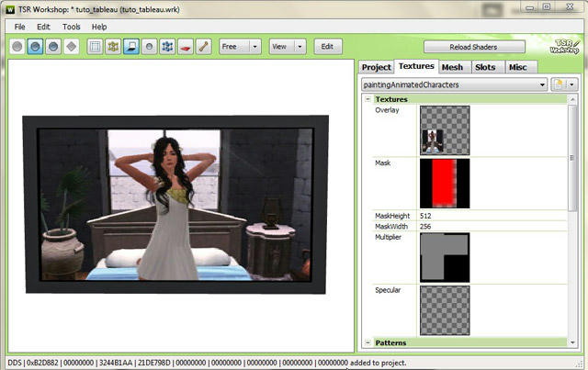Click the MaskWidth label
Image resolution: width=588 pixels, height=370 pixels.
391,226
